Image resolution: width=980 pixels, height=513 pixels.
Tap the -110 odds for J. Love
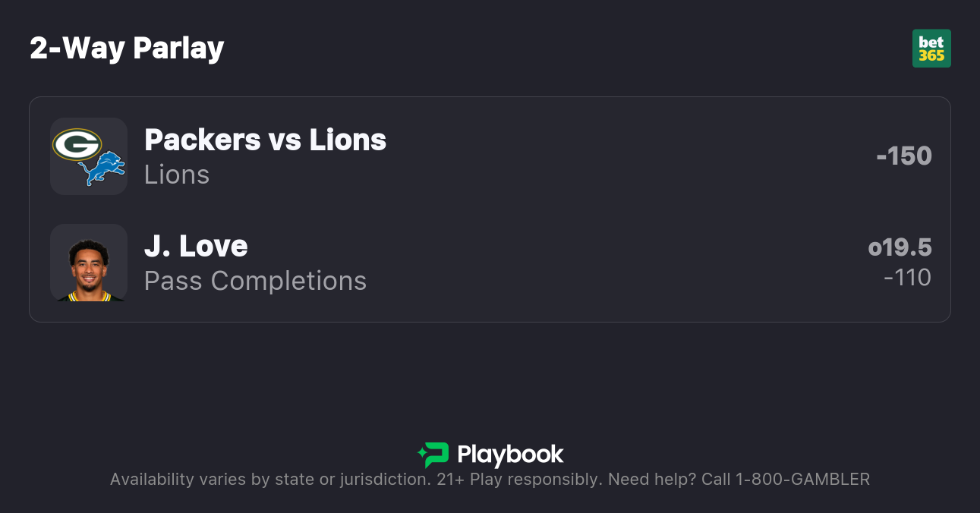click(907, 278)
